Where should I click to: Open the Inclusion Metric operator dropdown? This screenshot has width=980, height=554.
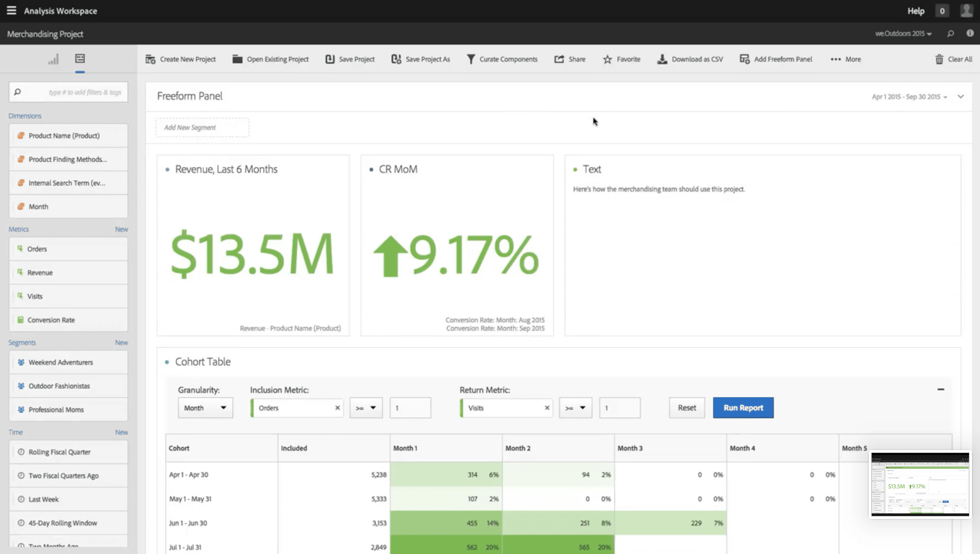pyautogui.click(x=366, y=408)
